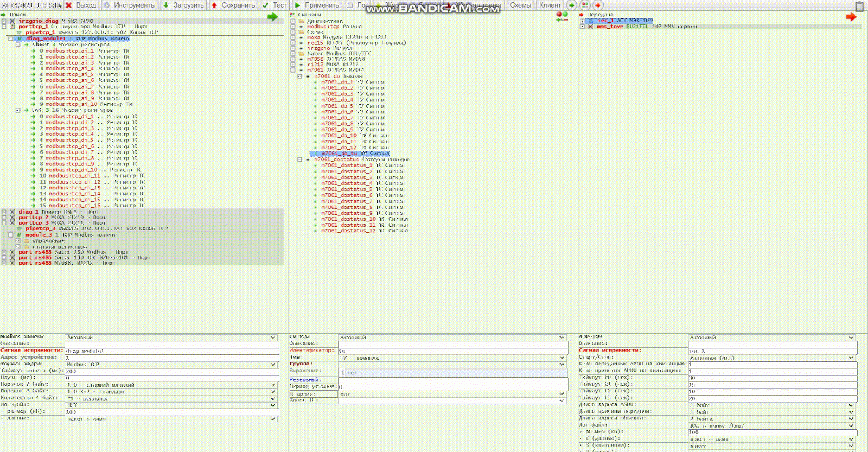Expand the iec_1 node in transmission panel

pyautogui.click(x=582, y=21)
